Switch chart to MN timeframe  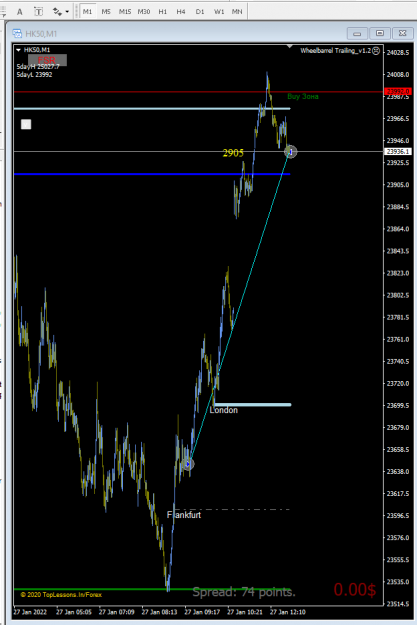(x=237, y=12)
